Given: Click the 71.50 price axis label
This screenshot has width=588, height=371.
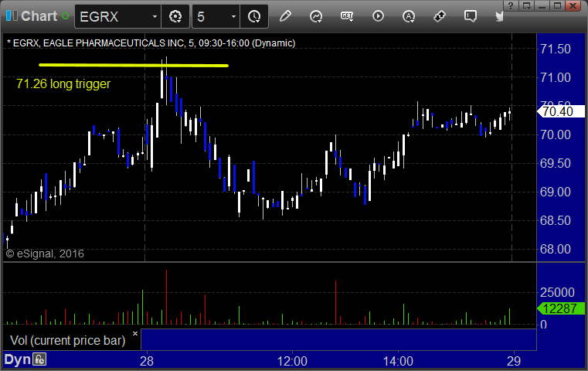Looking at the screenshot, I should [x=555, y=49].
